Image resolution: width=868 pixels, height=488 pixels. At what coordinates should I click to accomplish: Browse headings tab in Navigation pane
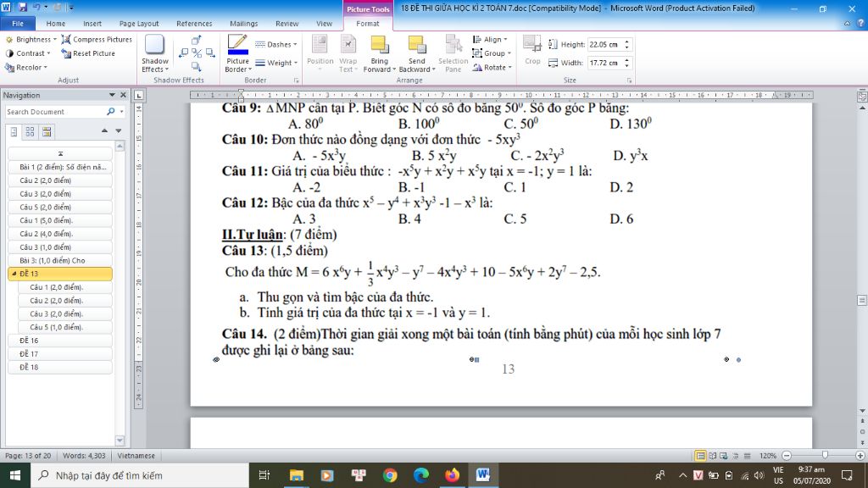click(14, 131)
